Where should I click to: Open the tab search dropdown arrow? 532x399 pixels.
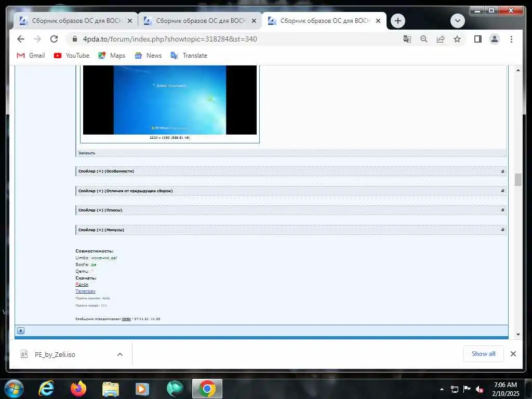tap(457, 21)
